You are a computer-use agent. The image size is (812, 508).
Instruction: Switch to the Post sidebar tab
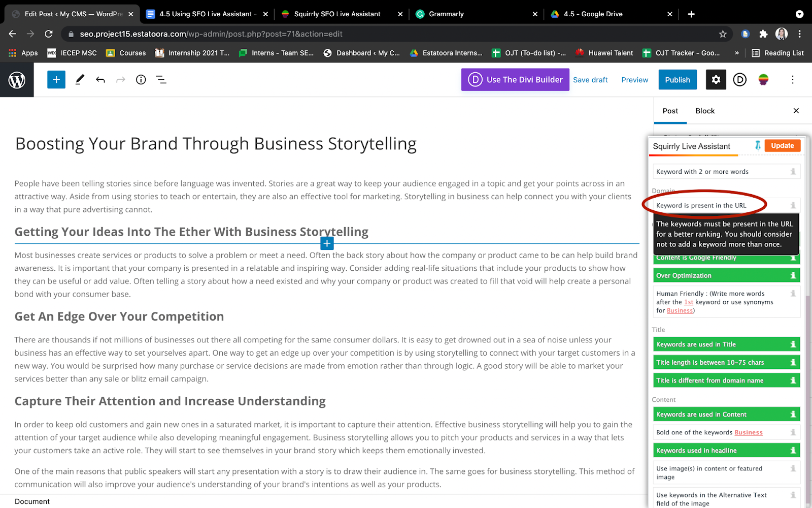670,111
